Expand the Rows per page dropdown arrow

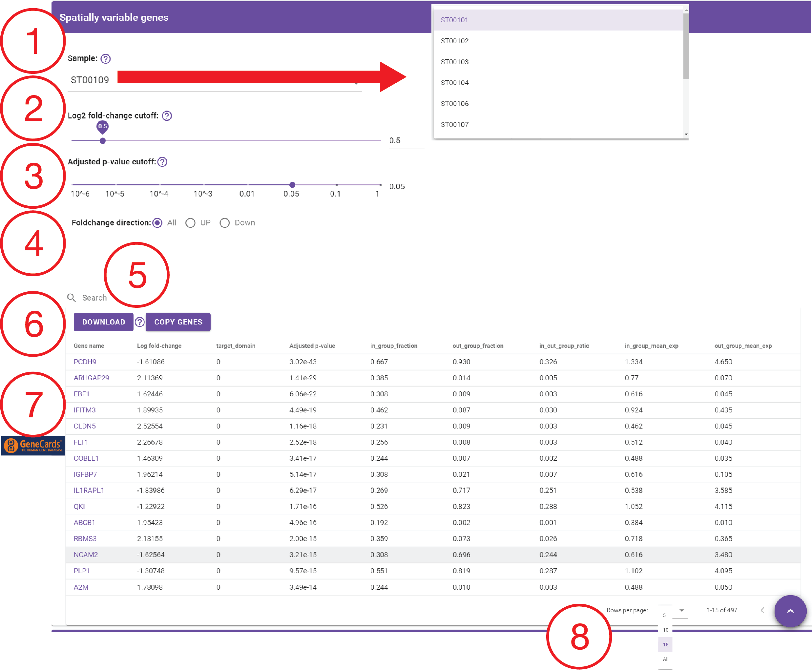(x=681, y=610)
